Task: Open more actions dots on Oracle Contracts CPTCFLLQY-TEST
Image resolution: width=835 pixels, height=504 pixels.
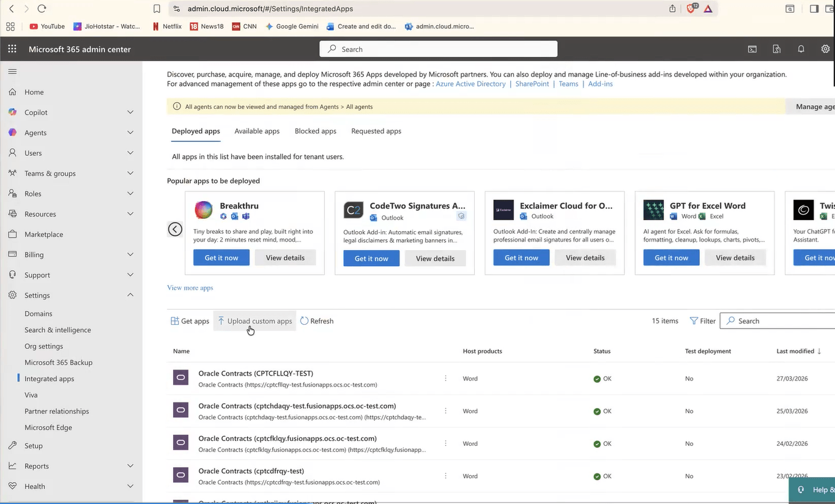Action: coord(445,379)
